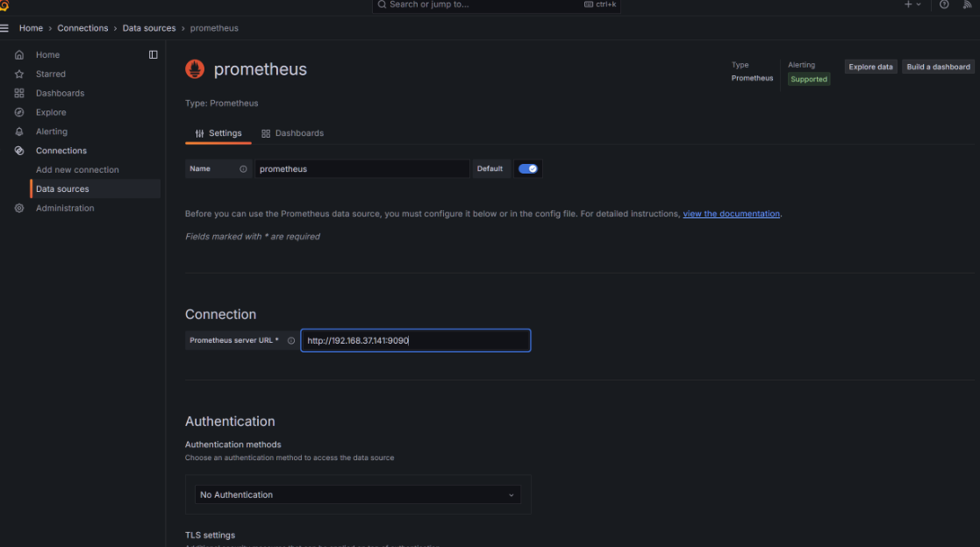
Task: Click the Type: Prometheus subtitle
Action: (221, 103)
